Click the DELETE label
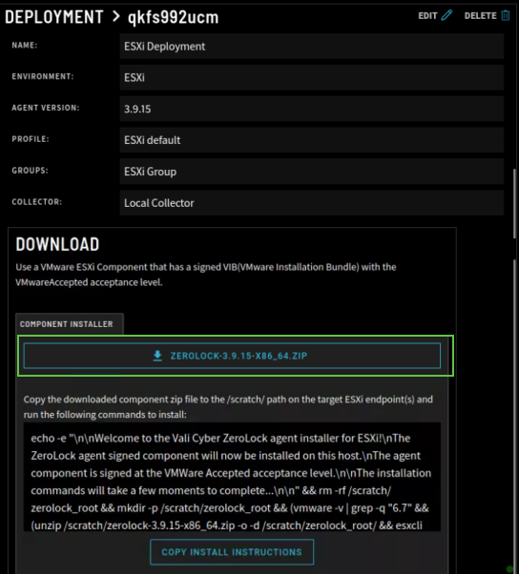The width and height of the screenshot is (519, 574). tap(480, 16)
